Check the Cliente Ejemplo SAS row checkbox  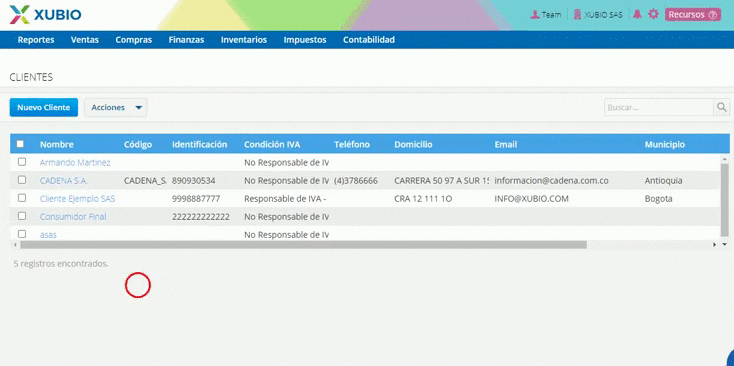[22, 198]
